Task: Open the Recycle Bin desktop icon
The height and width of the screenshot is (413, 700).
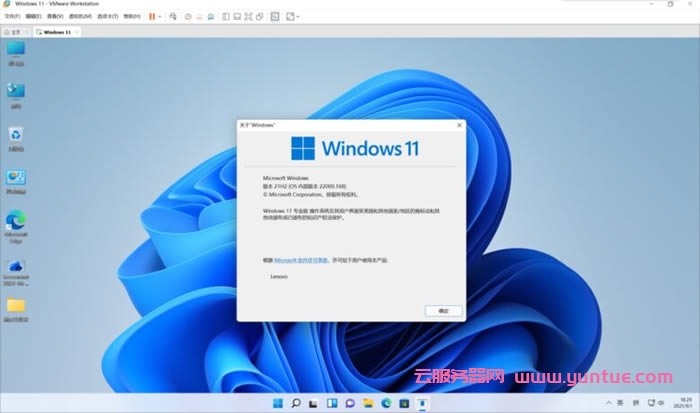Action: coord(16,136)
